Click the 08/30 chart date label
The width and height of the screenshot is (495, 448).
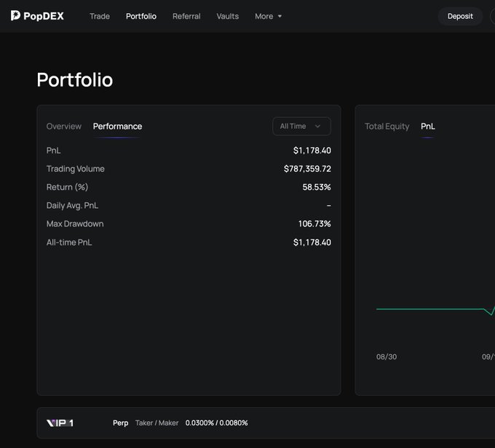[387, 357]
